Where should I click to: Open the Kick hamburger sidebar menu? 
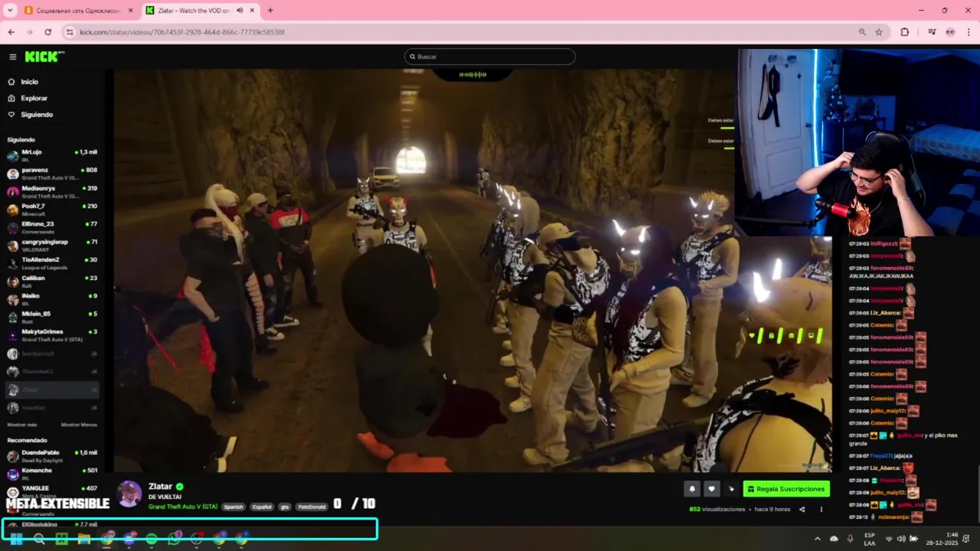[12, 57]
